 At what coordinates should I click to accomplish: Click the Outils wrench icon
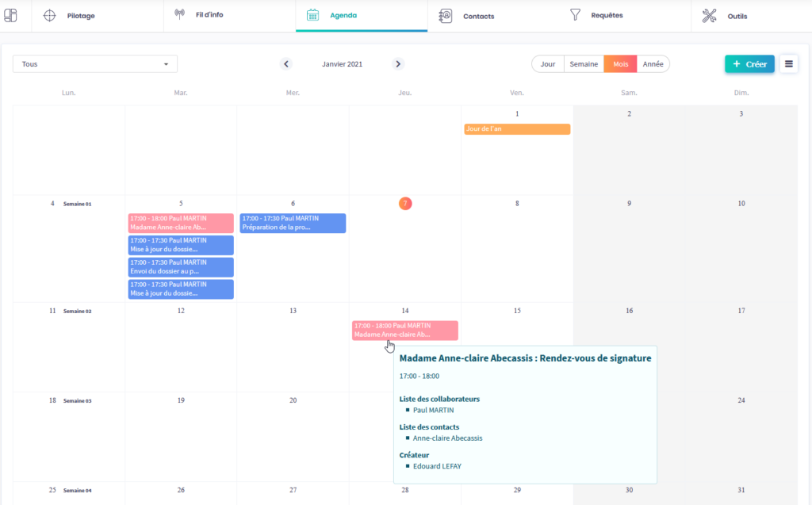pos(709,15)
